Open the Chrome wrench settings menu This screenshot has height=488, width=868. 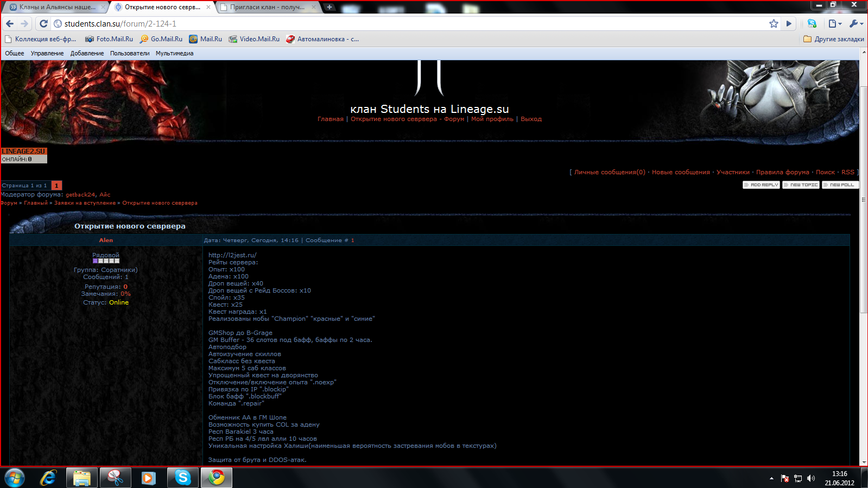click(856, 24)
